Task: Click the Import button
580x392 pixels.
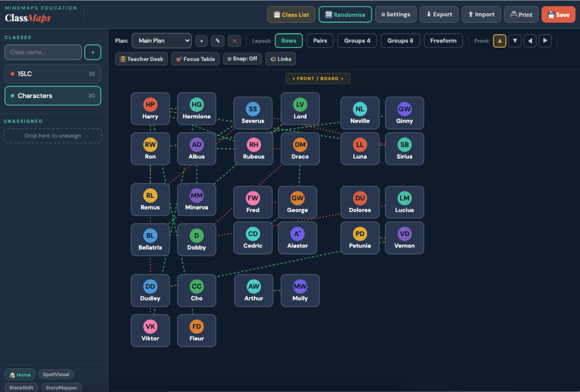Action: click(481, 14)
